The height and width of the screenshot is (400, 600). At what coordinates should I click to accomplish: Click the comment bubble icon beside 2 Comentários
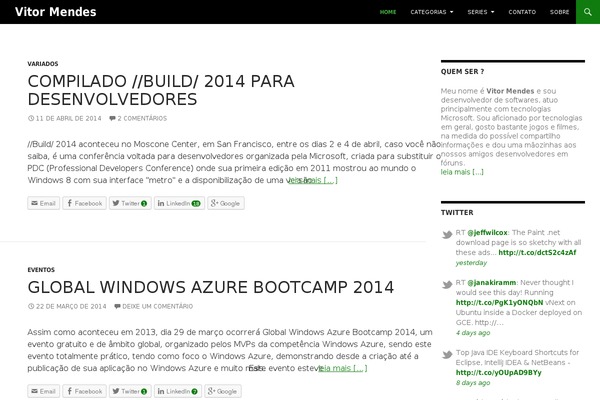click(x=112, y=118)
